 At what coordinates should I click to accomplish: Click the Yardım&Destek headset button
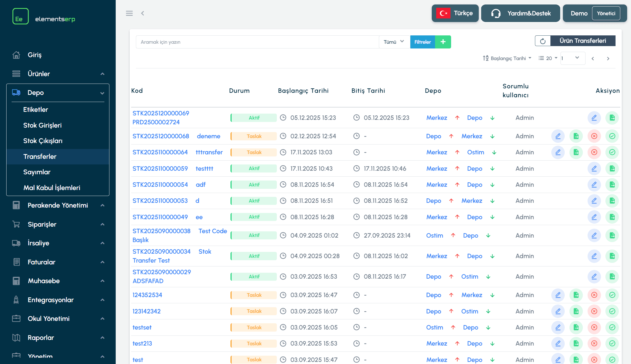click(520, 13)
